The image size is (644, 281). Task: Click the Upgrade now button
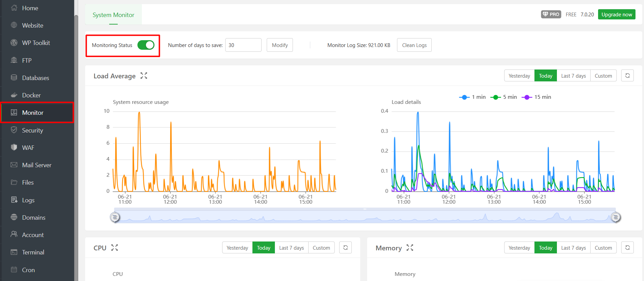(616, 14)
